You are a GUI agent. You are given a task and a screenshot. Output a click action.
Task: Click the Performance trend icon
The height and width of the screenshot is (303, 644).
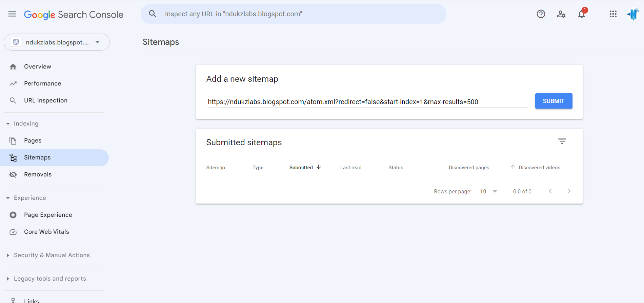(x=13, y=83)
